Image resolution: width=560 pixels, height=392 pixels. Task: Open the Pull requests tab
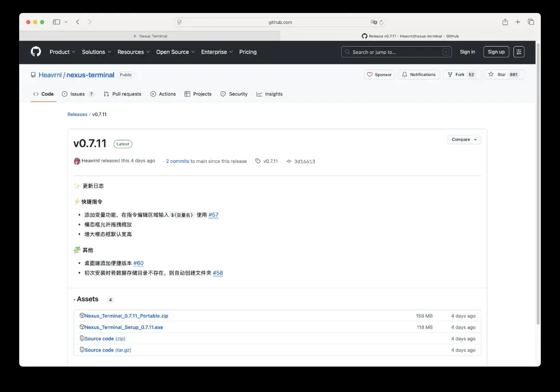[x=122, y=94]
